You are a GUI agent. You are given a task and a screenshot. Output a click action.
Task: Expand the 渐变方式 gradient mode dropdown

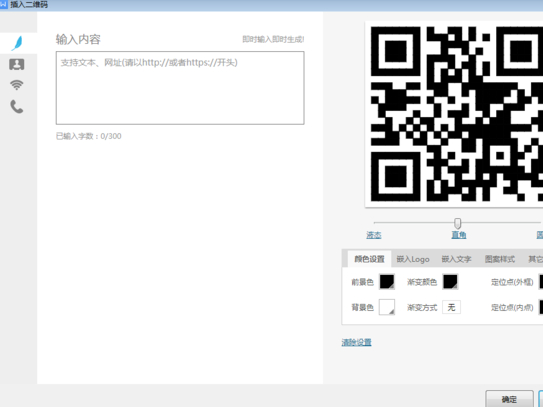tap(451, 307)
